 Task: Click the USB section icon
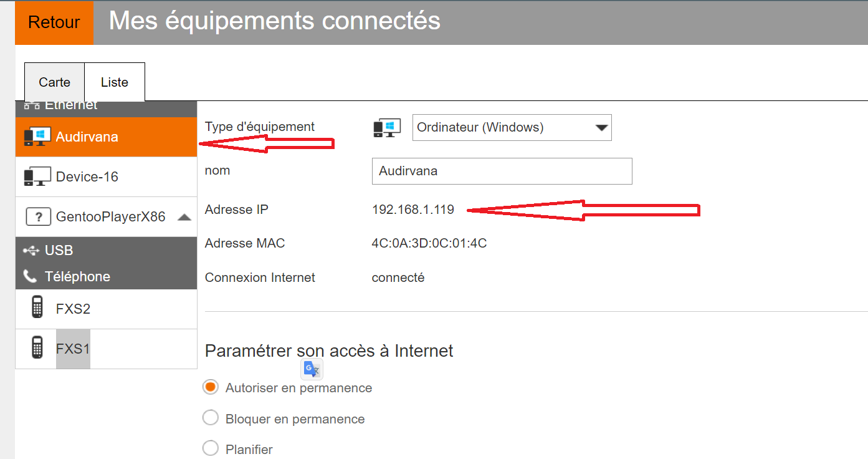point(31,250)
